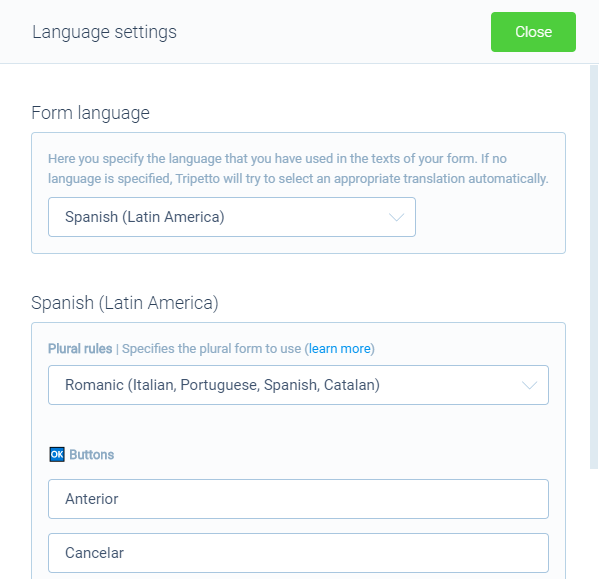Click the Spanish (Latin America) section heading
This screenshot has height=579, width=599.
[125, 303]
